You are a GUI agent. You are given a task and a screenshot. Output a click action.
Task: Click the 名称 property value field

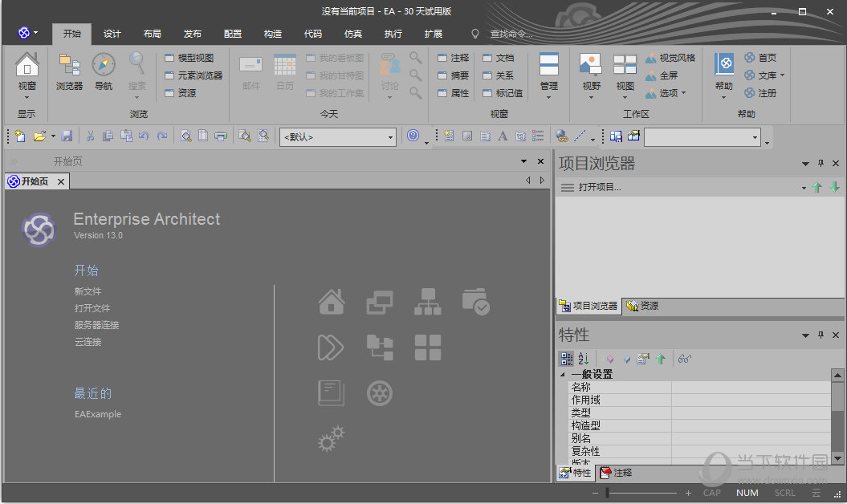coord(751,387)
